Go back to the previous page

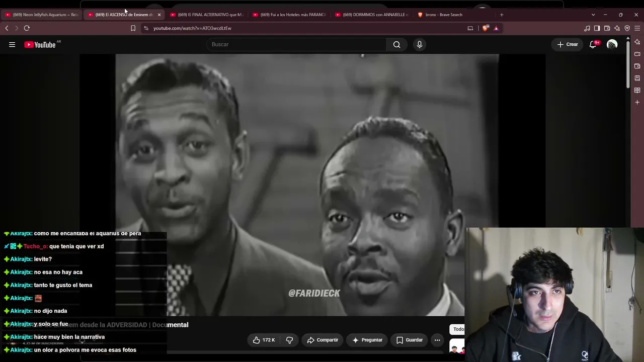7,28
